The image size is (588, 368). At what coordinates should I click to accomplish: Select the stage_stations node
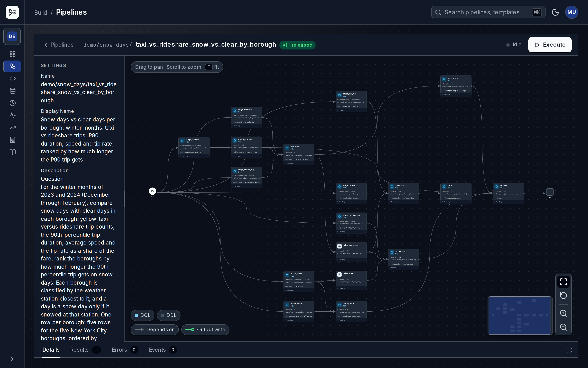coord(194,147)
